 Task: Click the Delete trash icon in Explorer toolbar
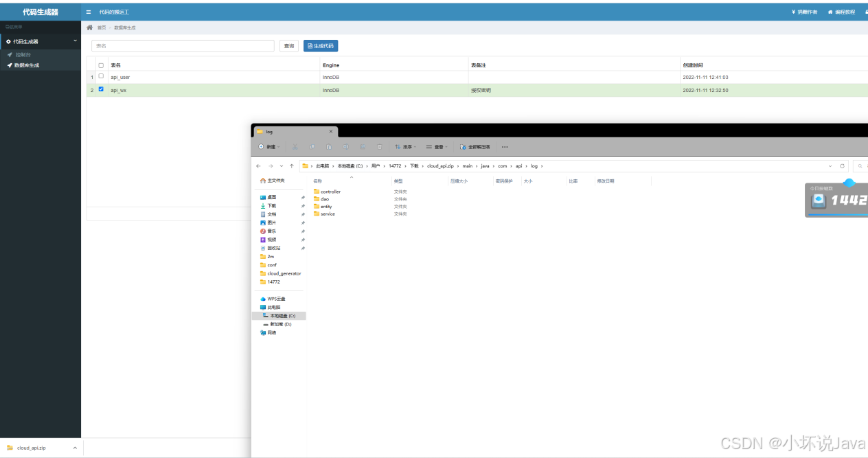coord(379,147)
